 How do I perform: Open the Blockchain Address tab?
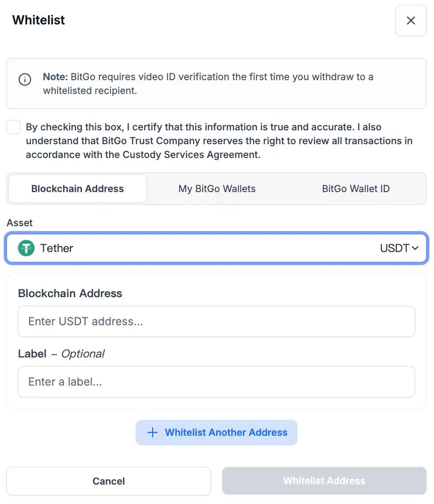[x=77, y=188]
